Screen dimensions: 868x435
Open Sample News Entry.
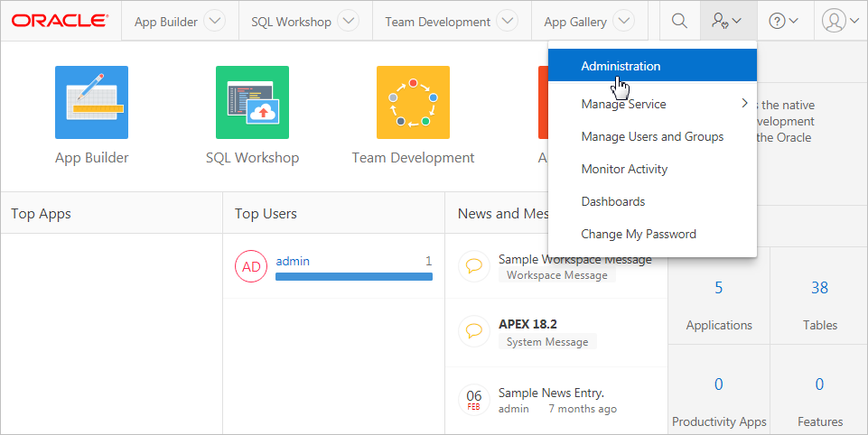click(551, 393)
